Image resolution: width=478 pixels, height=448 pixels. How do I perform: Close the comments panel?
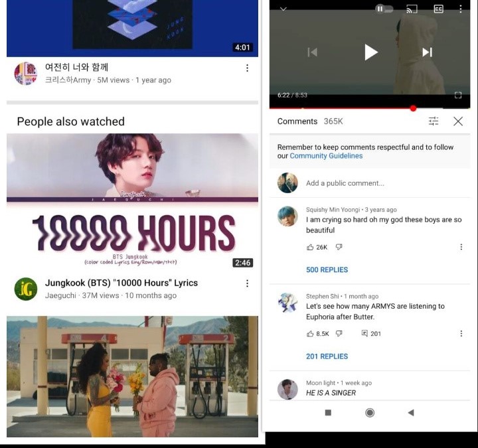coord(458,121)
